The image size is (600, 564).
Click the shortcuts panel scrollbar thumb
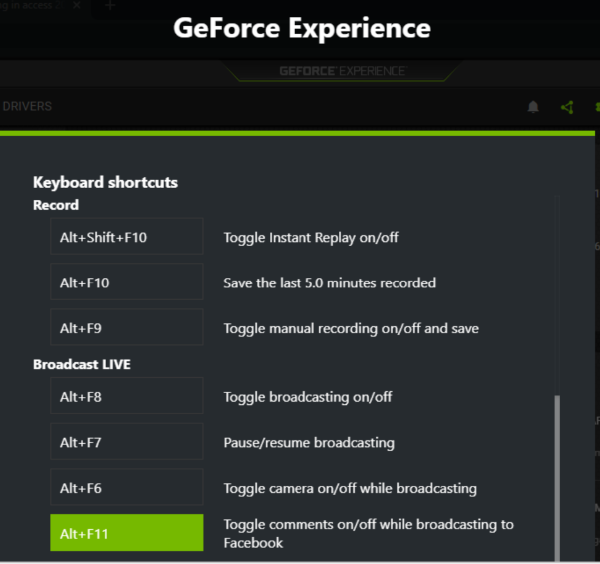point(557,478)
